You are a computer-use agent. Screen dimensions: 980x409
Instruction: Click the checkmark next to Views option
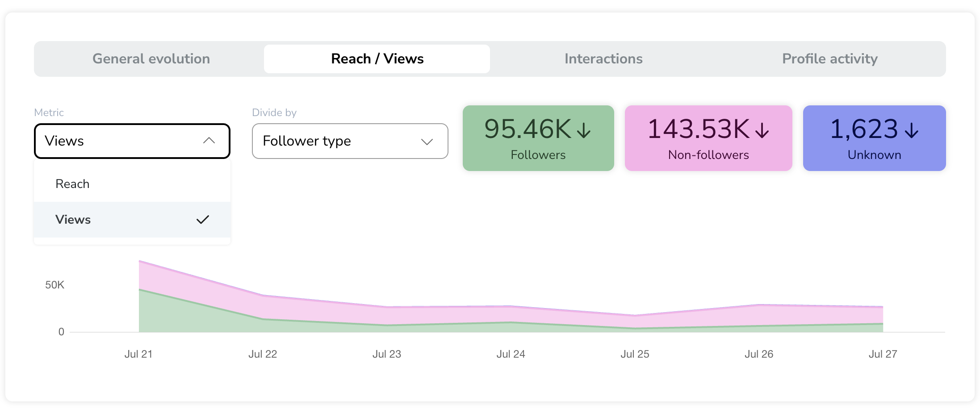point(203,220)
